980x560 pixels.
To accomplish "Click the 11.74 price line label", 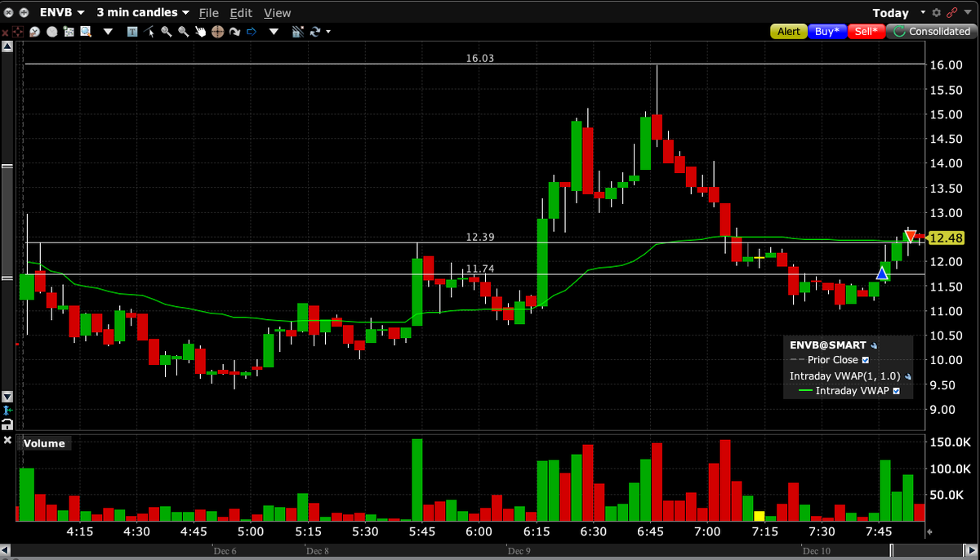I will coord(480,269).
